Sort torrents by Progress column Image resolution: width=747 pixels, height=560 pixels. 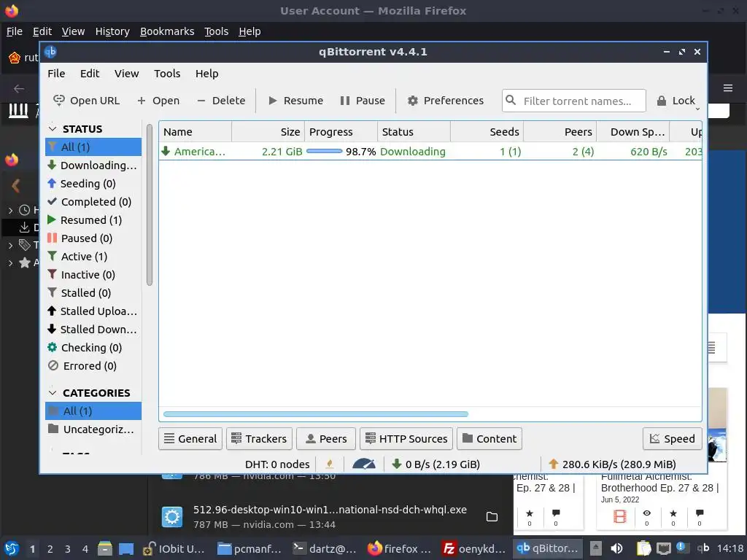tap(341, 132)
